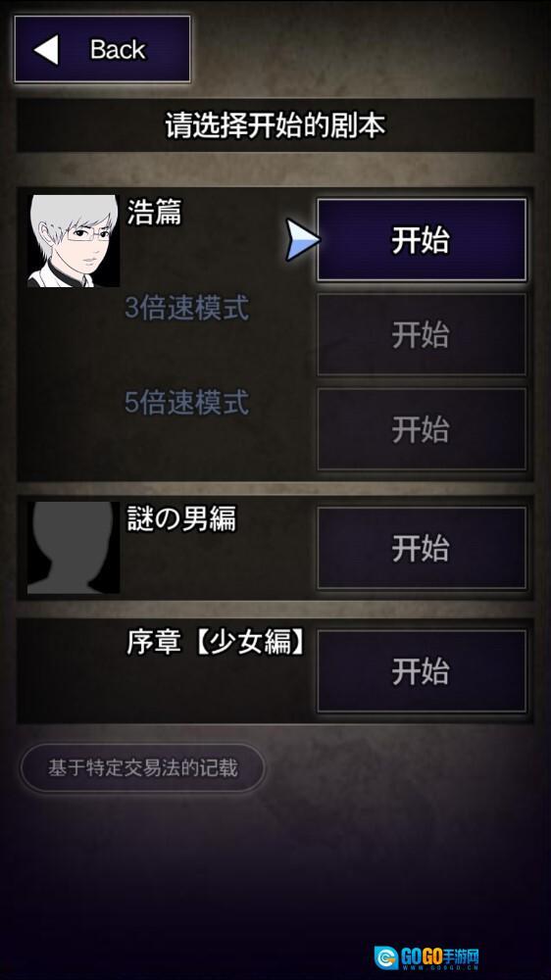551x980 pixels.
Task: Start the 浩篇 scenario with 开始
Action: [x=422, y=240]
